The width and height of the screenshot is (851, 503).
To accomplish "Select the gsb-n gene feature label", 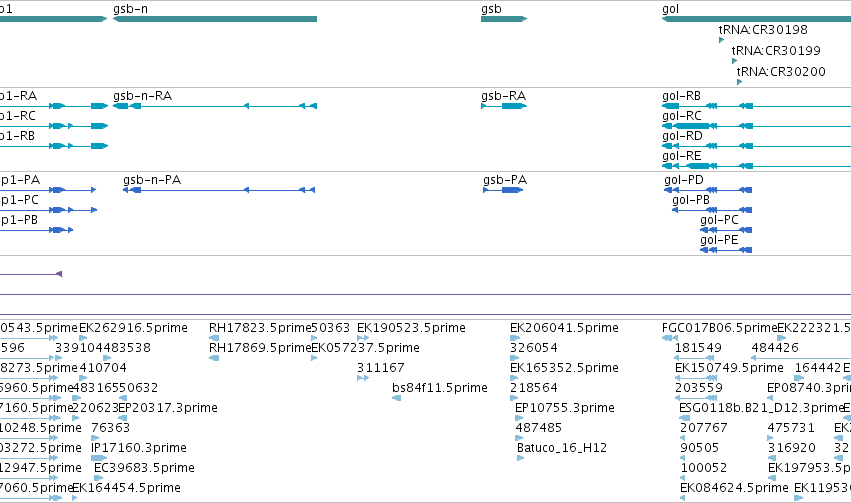I will tap(130, 9).
